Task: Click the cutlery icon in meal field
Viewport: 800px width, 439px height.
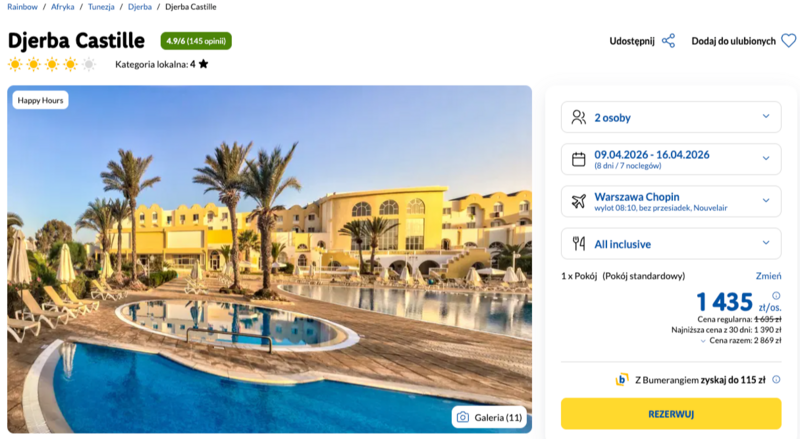Action: coord(579,243)
